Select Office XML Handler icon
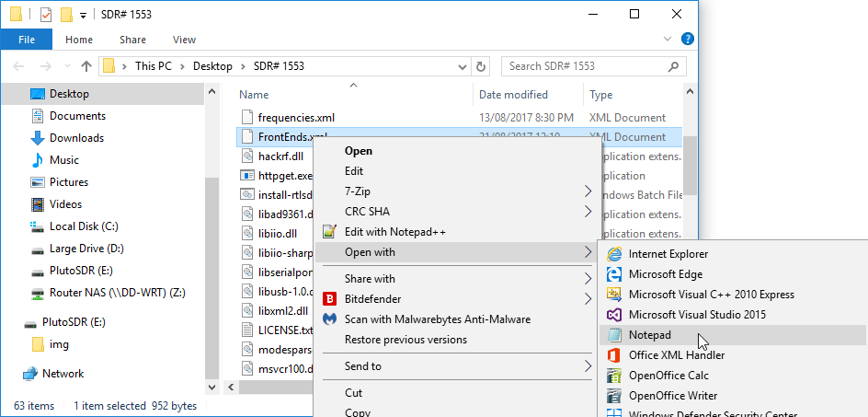This screenshot has height=417, width=868. 614,355
